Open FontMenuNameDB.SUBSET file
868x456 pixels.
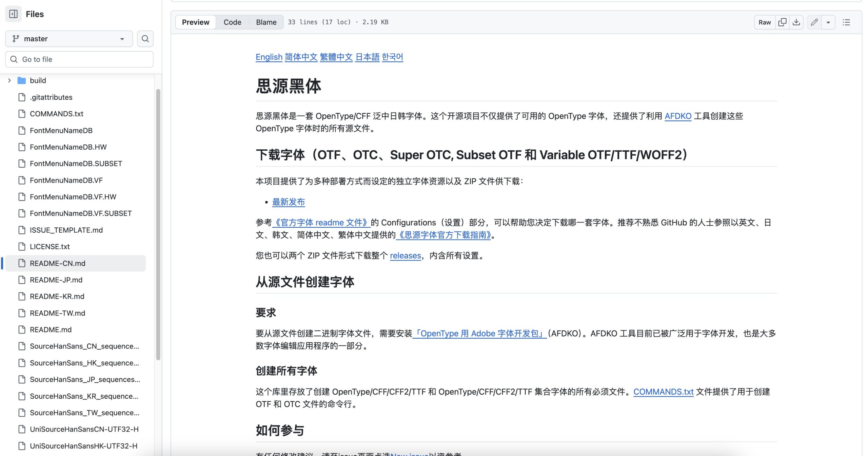[x=75, y=164]
